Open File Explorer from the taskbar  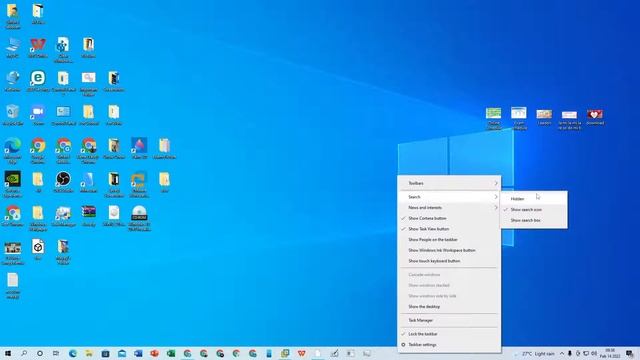coord(89,353)
